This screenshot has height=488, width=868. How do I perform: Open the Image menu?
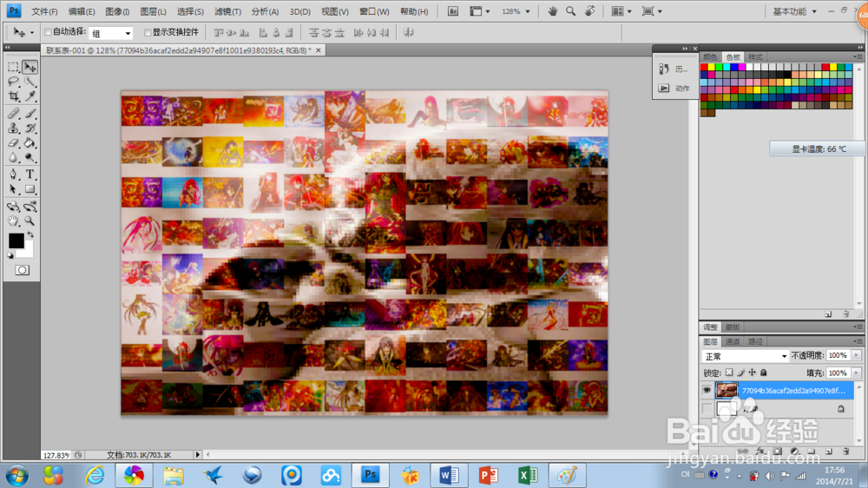pyautogui.click(x=117, y=11)
